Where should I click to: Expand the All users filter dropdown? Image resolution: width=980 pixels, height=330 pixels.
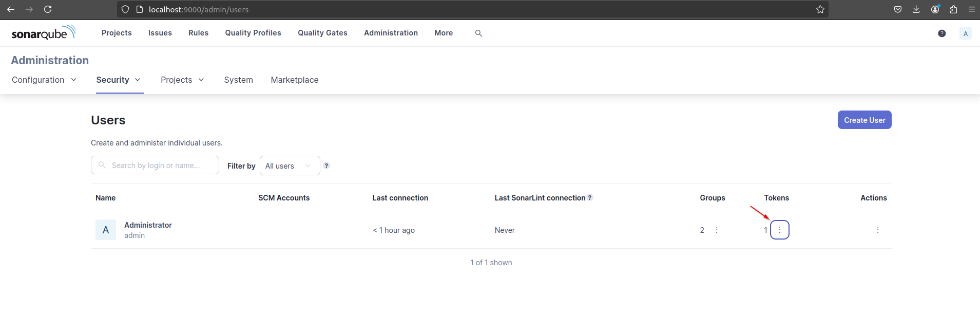pyautogui.click(x=290, y=166)
